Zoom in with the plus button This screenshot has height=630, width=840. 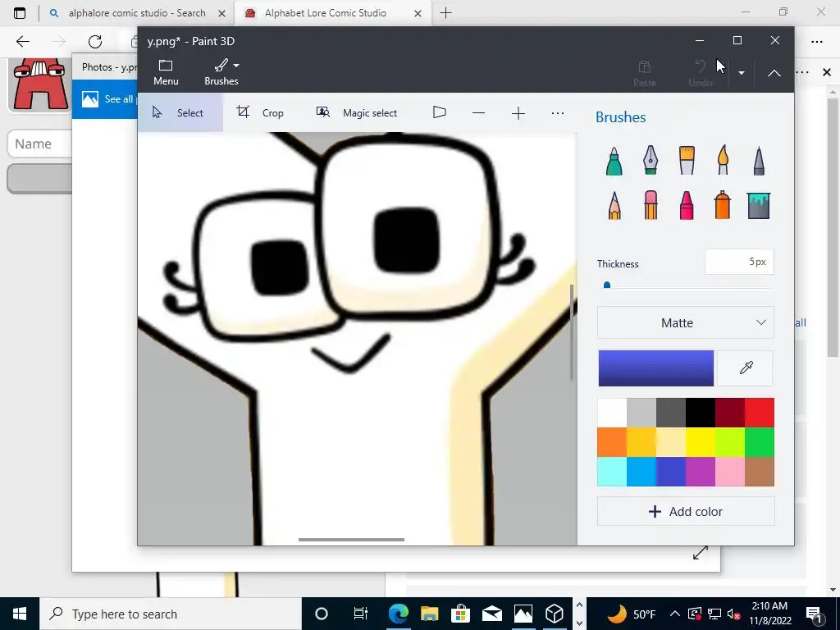518,113
